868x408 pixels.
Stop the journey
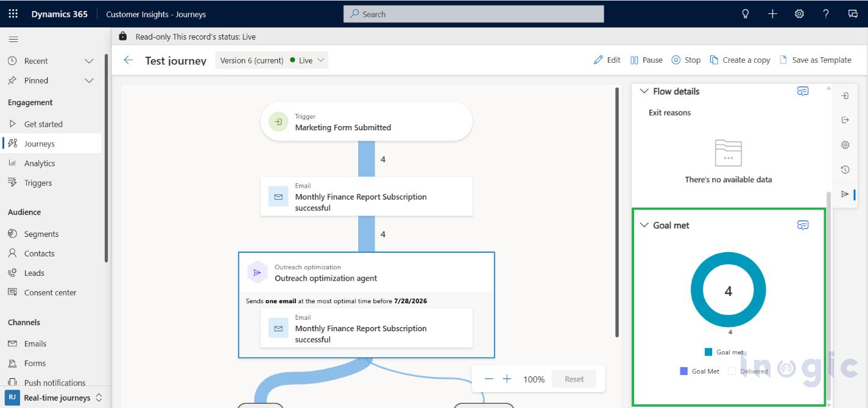pyautogui.click(x=686, y=60)
